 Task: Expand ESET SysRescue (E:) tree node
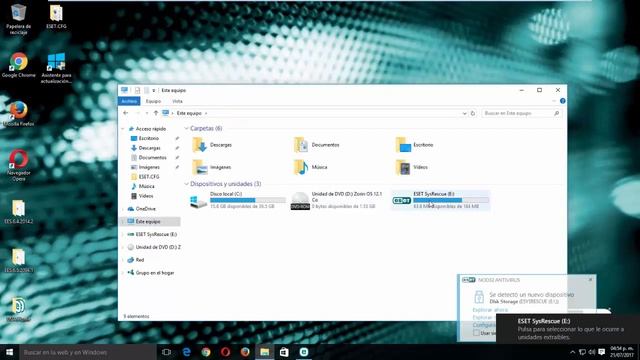pyautogui.click(x=123, y=234)
